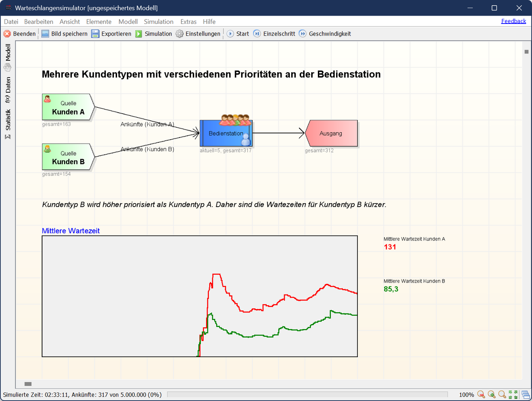The width and height of the screenshot is (532, 401).
Task: Click the Simulierte Zeit status text
Action: coord(82,394)
